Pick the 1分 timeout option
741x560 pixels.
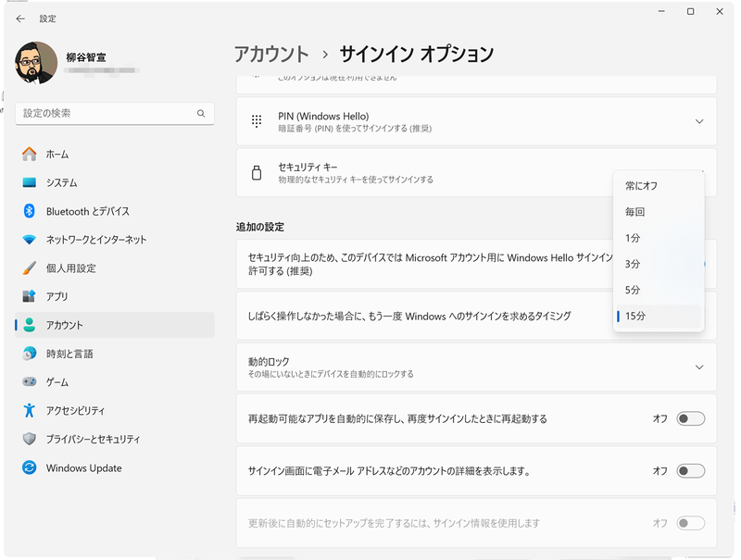click(633, 238)
